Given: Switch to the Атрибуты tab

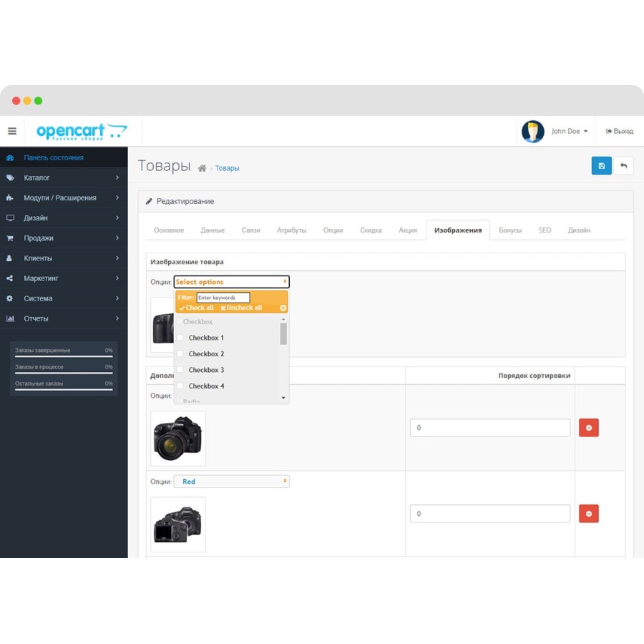Looking at the screenshot, I should [291, 230].
